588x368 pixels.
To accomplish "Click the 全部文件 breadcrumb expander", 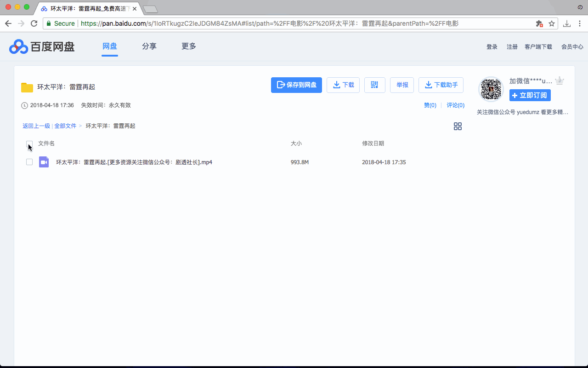I will pyautogui.click(x=65, y=126).
